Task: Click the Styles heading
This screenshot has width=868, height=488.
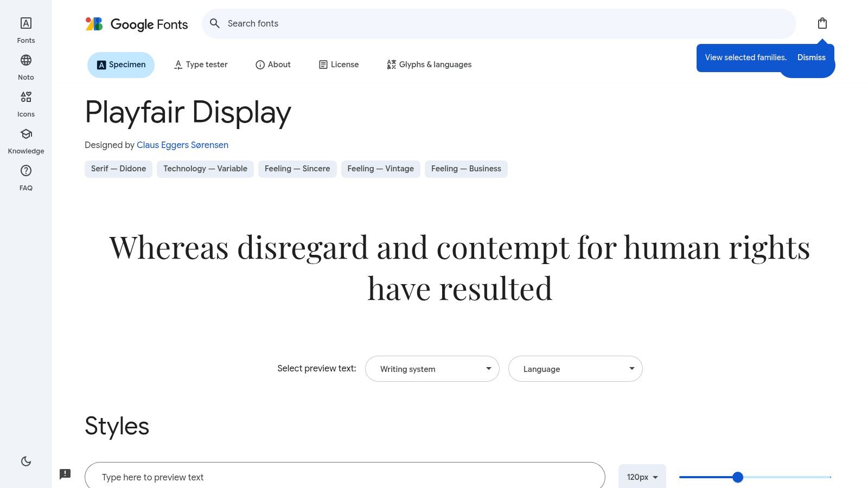Action: 117,426
